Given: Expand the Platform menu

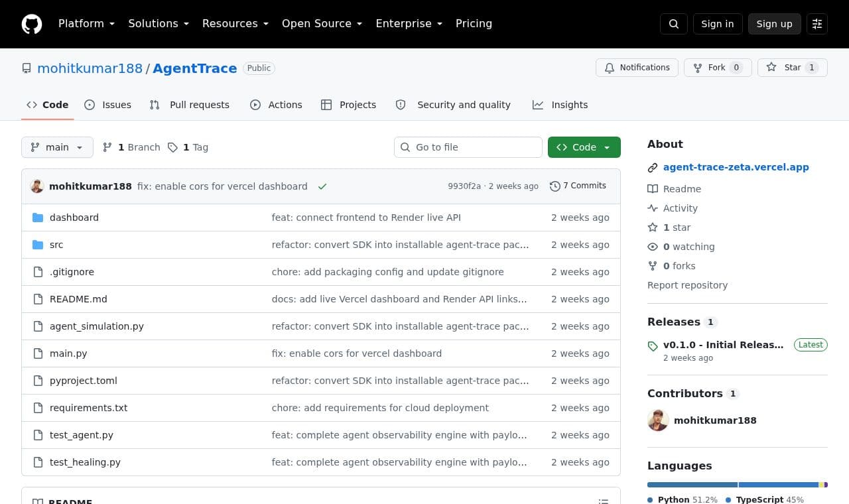Looking at the screenshot, I should coord(86,24).
